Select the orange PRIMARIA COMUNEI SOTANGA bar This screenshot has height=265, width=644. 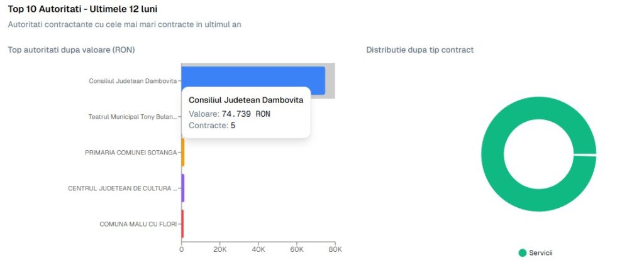tap(183, 152)
